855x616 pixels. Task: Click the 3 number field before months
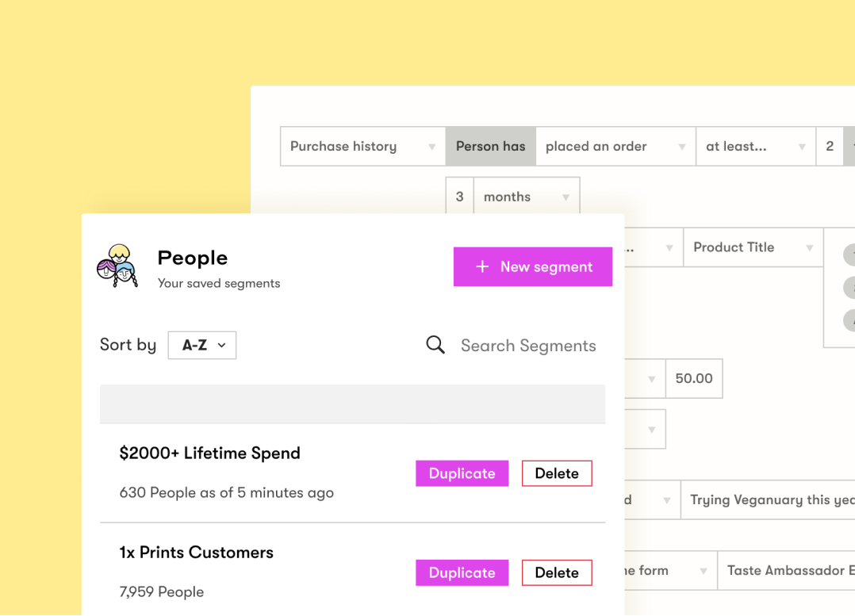[460, 197]
